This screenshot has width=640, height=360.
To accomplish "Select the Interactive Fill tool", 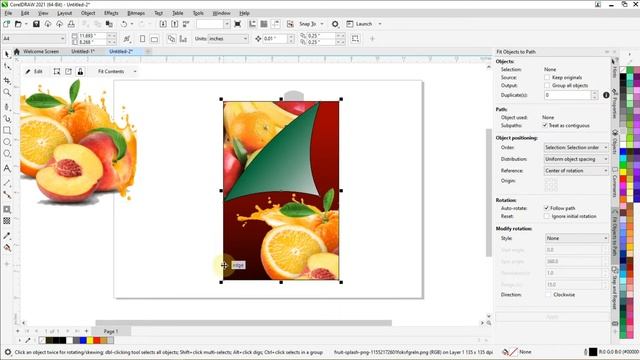I will point(7,248).
